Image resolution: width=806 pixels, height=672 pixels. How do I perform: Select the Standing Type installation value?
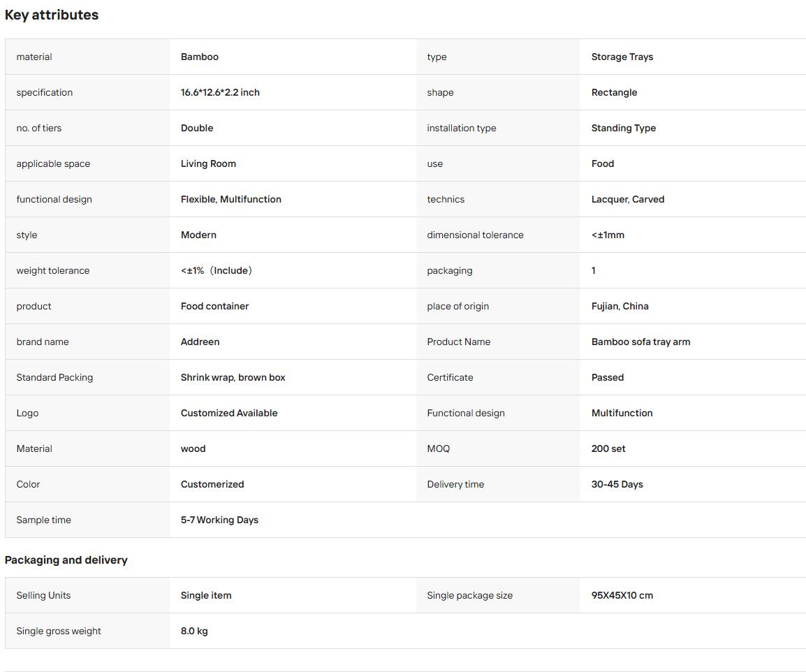624,128
